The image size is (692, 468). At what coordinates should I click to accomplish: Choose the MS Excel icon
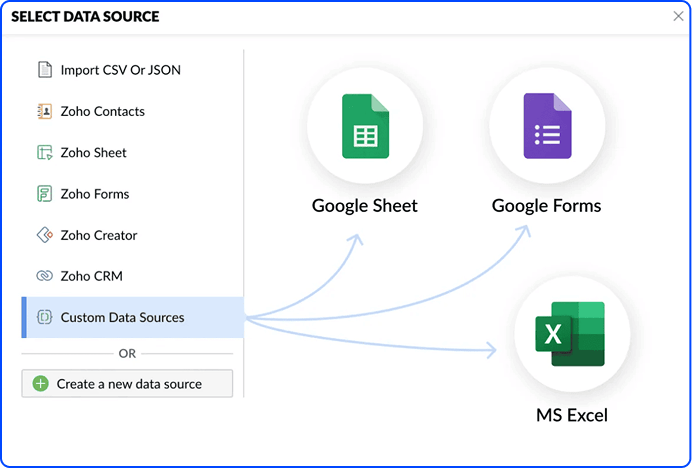pyautogui.click(x=570, y=334)
